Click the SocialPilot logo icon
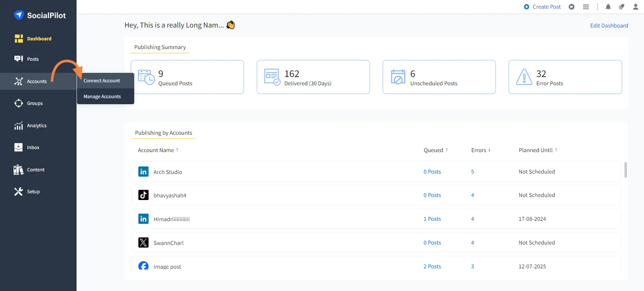Image resolution: width=644 pixels, height=291 pixels. (x=19, y=15)
